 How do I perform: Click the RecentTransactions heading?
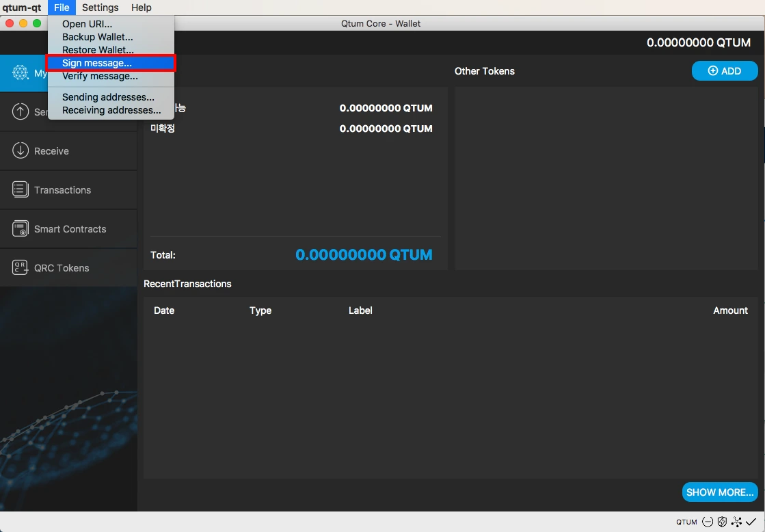pyautogui.click(x=187, y=284)
